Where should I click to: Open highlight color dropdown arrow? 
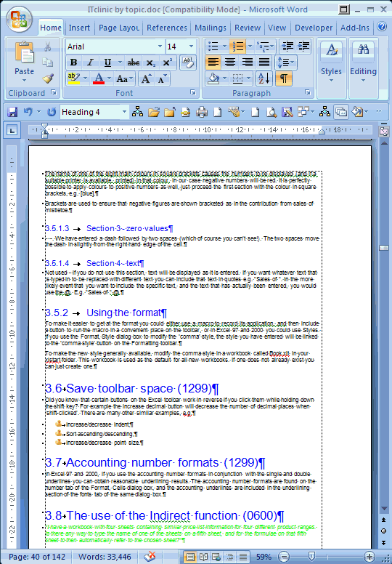click(x=85, y=78)
